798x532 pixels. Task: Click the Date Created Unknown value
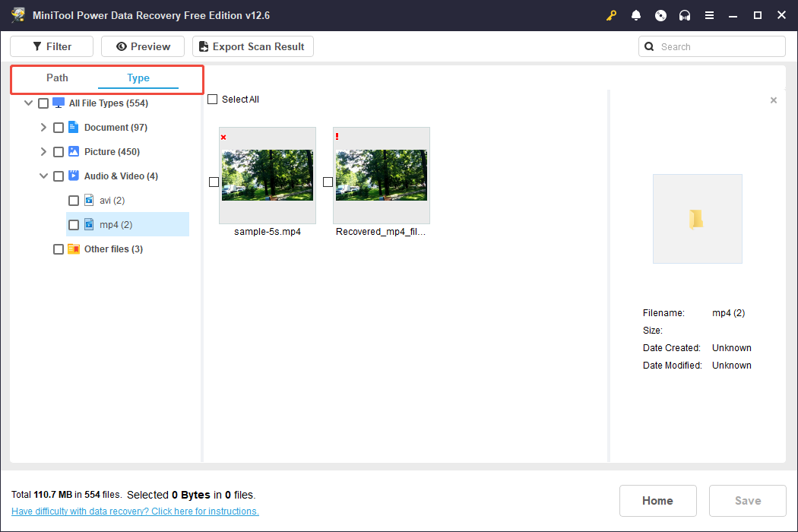coord(731,348)
